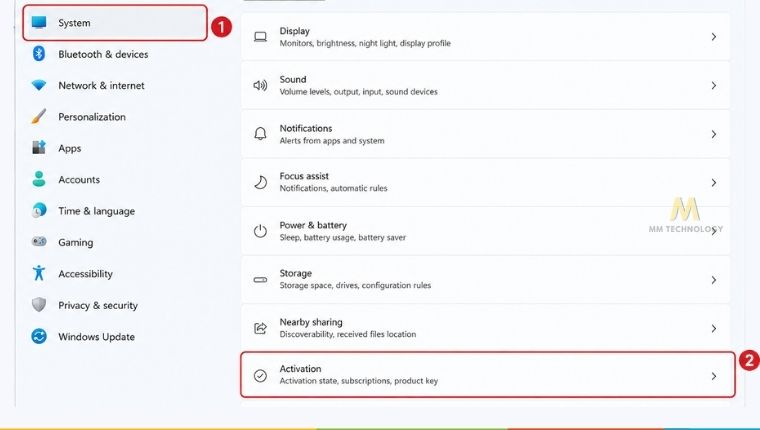Image resolution: width=760 pixels, height=430 pixels.
Task: Open Nearby sharing via its chevron
Action: tap(713, 328)
